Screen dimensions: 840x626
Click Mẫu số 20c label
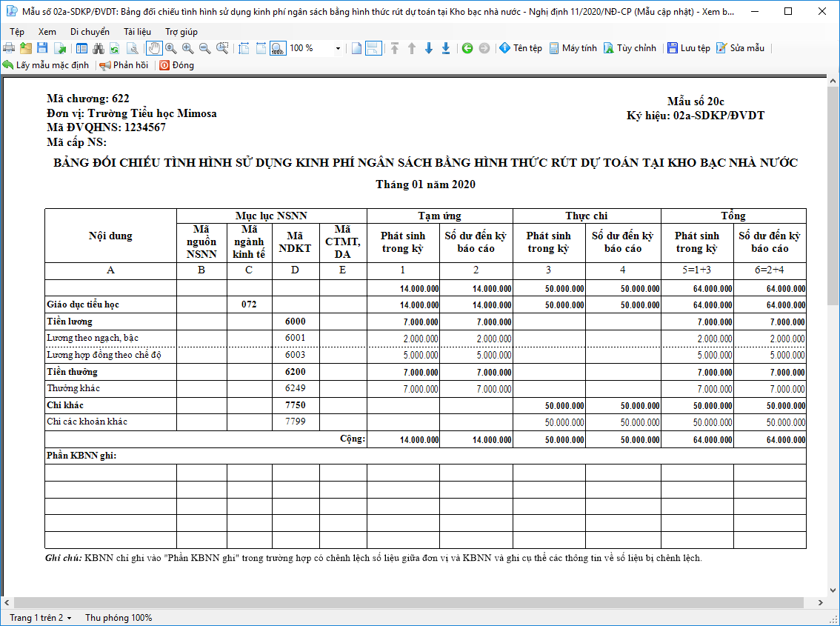pos(696,101)
